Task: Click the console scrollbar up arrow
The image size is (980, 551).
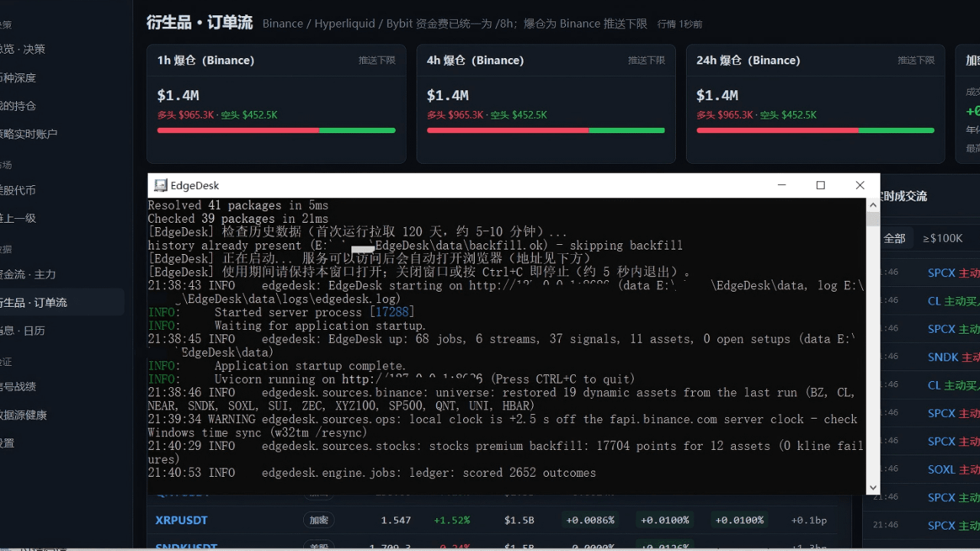Action: (x=873, y=204)
